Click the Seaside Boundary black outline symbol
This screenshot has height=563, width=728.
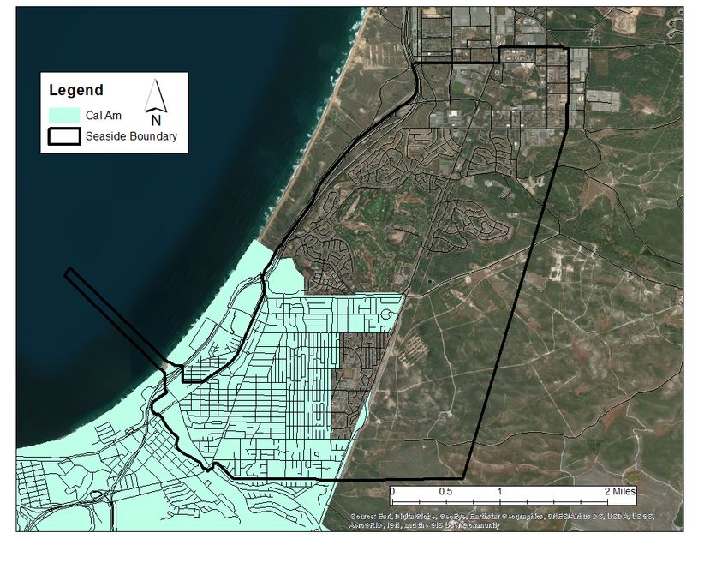pos(63,136)
